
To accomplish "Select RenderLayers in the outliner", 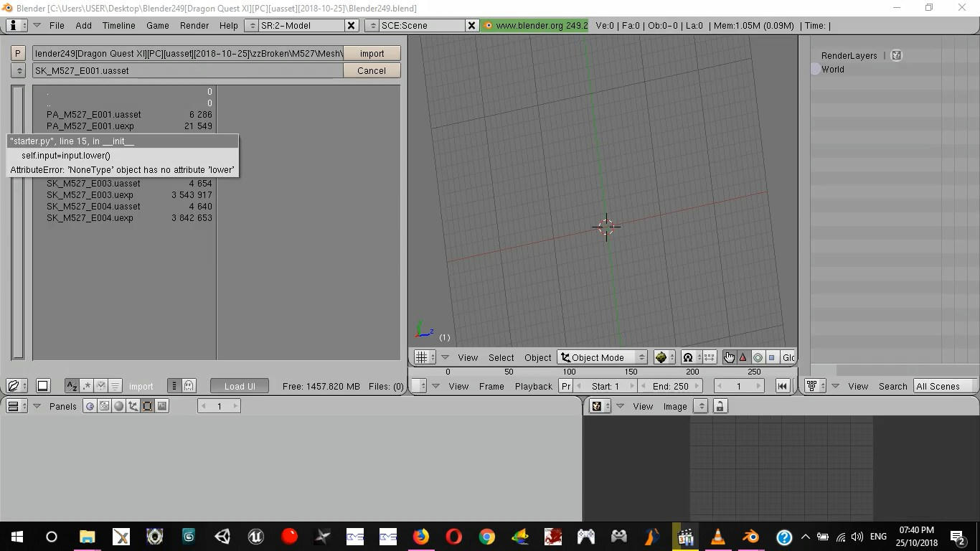I will [849, 55].
